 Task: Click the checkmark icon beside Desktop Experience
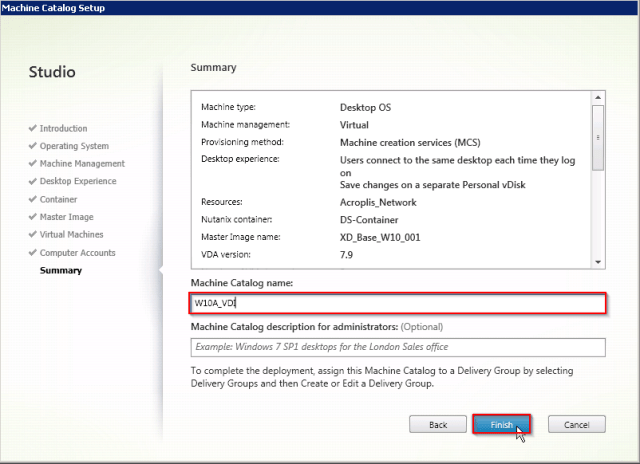tap(33, 182)
